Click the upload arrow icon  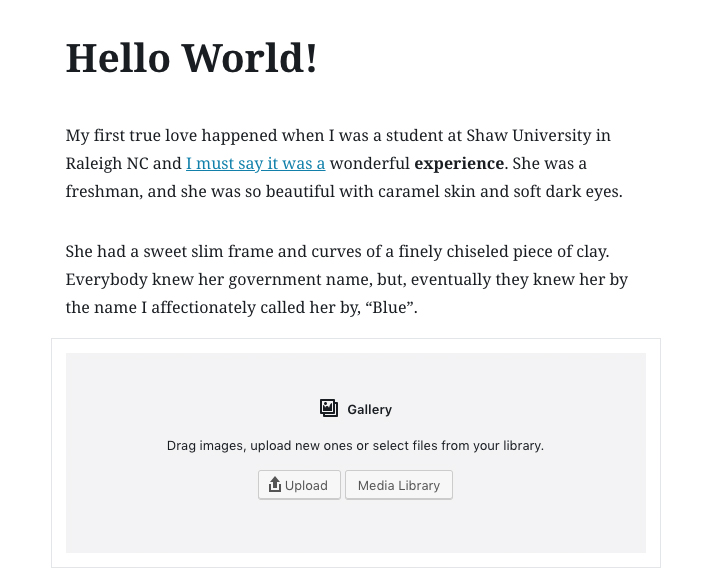[274, 484]
